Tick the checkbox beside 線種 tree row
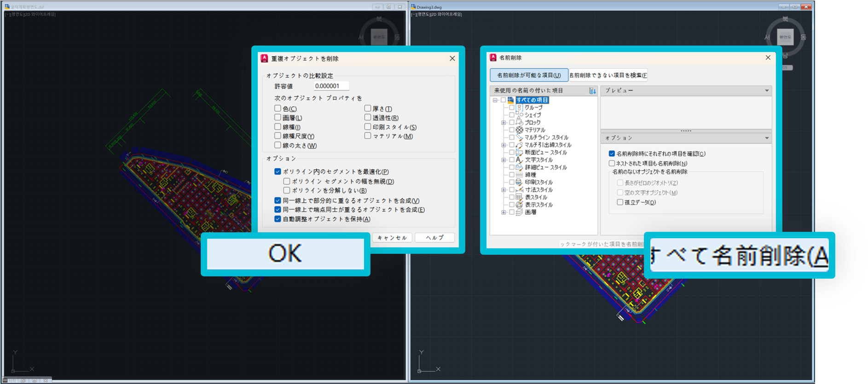Image resolution: width=868 pixels, height=384 pixels. pyautogui.click(x=511, y=175)
